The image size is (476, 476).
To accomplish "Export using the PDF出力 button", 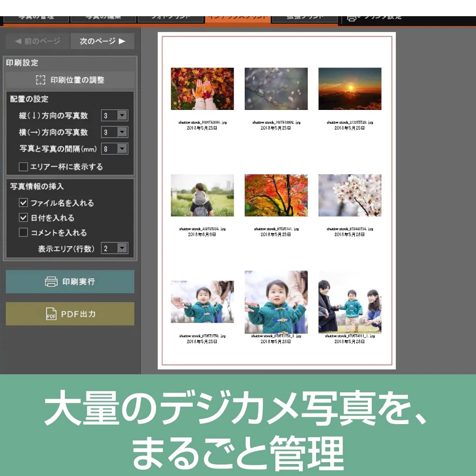I will (70, 314).
